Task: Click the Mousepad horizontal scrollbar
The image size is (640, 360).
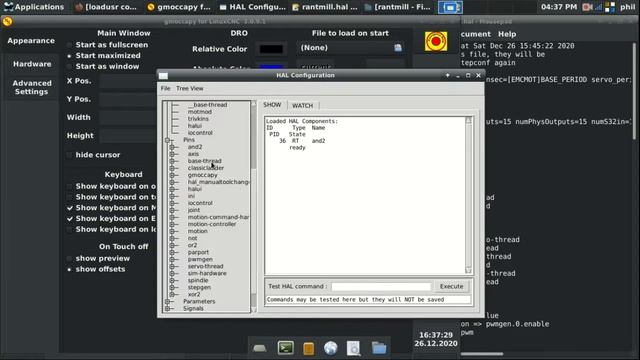Action: [482, 354]
